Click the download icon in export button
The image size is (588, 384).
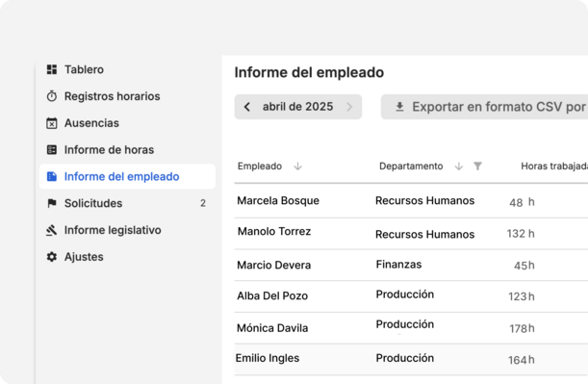click(x=399, y=107)
